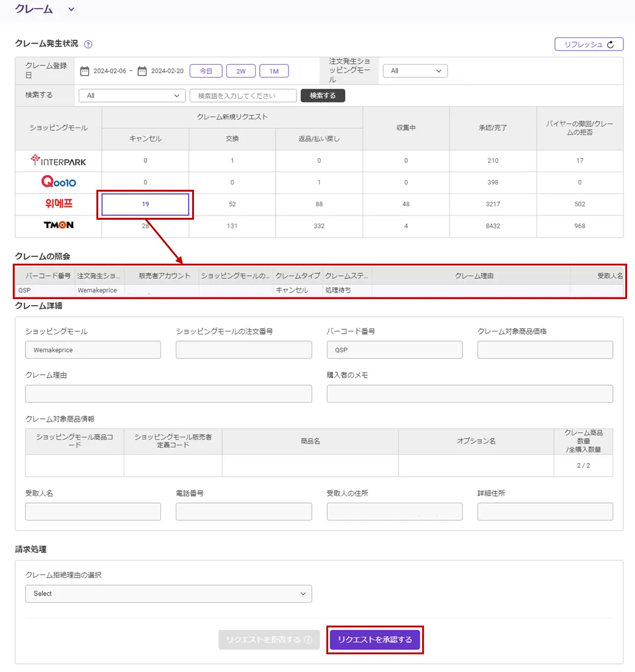The height and width of the screenshot is (672, 635).
Task: Click the リフレッシュ button
Action: (x=589, y=44)
